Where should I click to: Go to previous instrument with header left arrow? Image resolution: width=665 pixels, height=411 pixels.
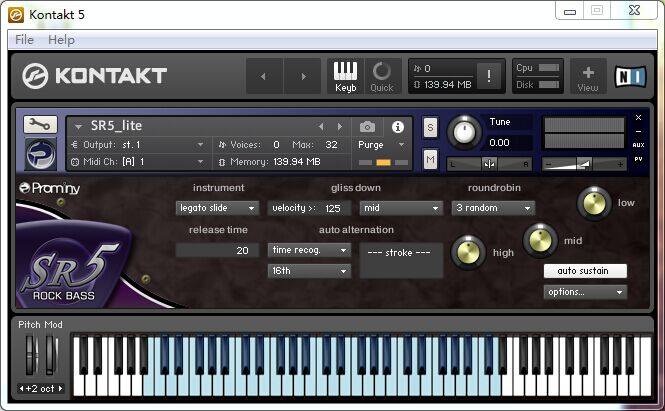click(x=264, y=76)
